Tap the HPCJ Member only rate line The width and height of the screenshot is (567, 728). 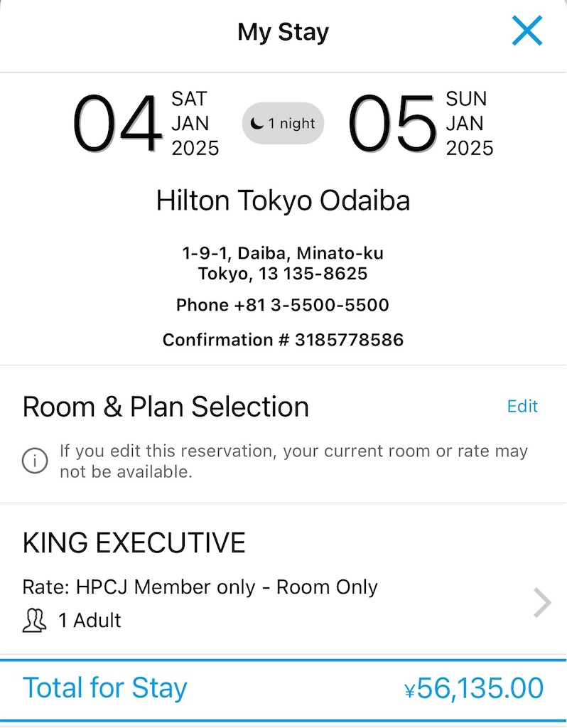coord(200,587)
